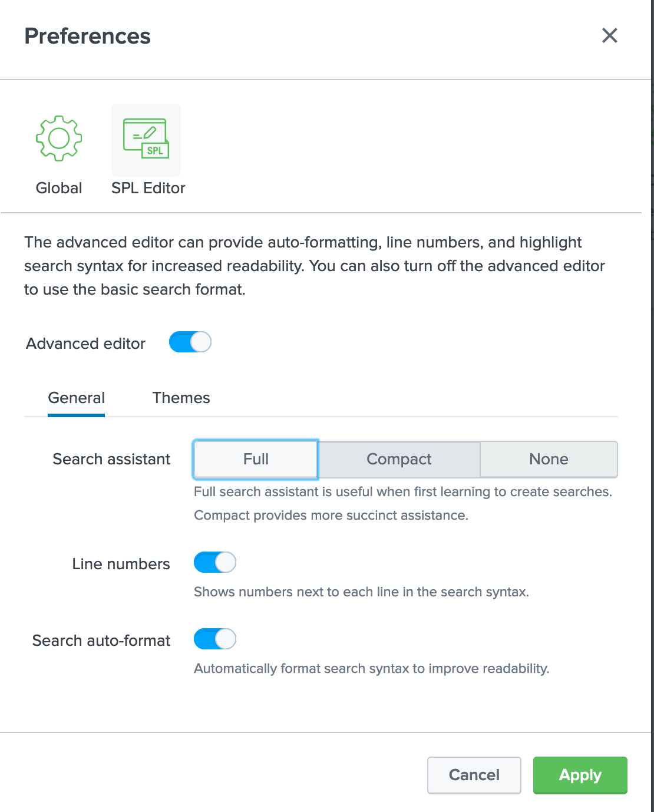
Task: Open Global preferences
Action: coord(58,153)
